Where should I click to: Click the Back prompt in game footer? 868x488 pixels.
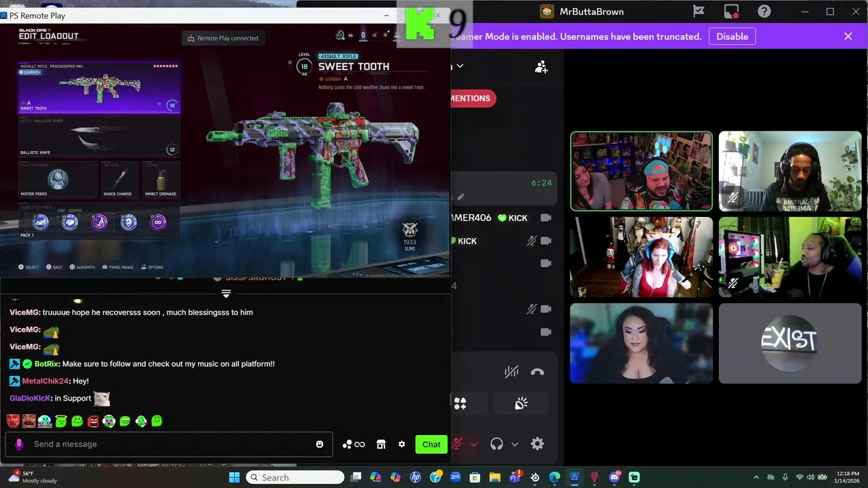[54, 267]
